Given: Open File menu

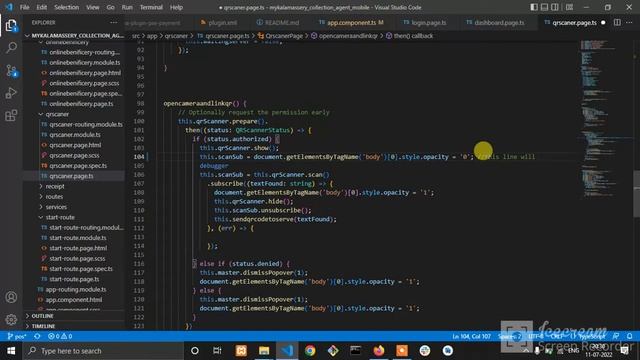Looking at the screenshot, I should pyautogui.click(x=24, y=7).
